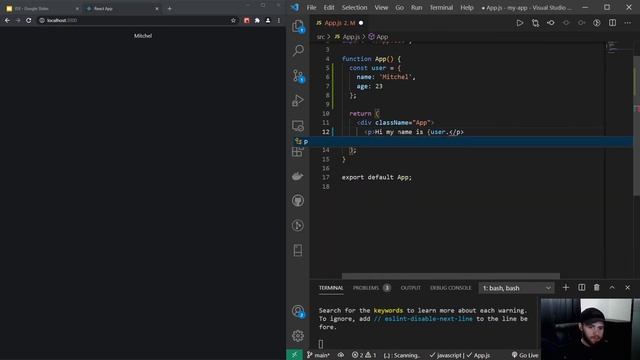Open the Source Control view

(298, 76)
